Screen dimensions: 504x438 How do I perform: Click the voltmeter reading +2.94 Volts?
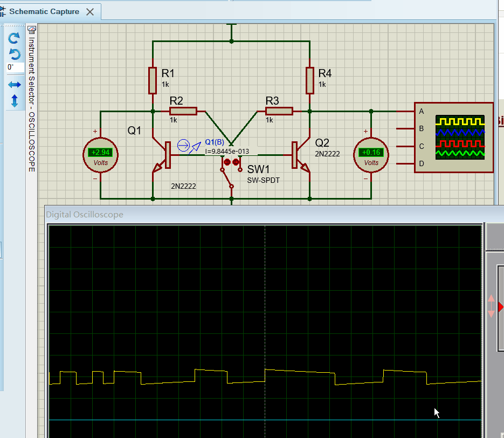[100, 153]
